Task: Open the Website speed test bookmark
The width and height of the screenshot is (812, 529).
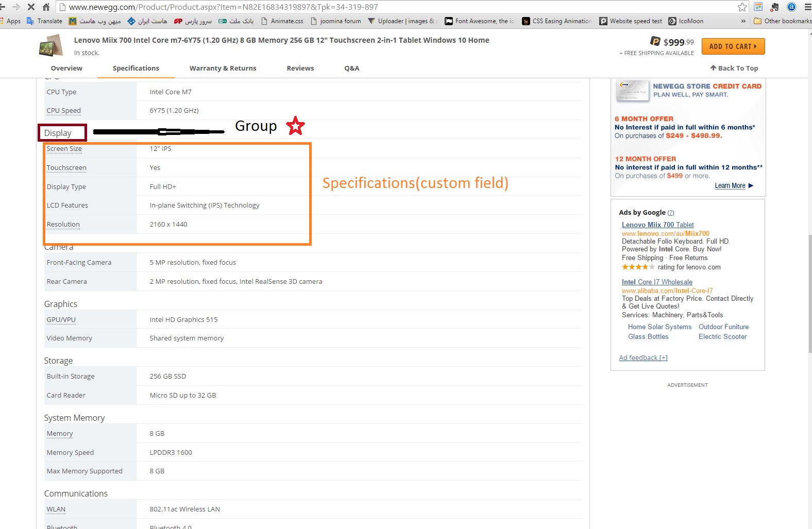Action: coord(631,21)
